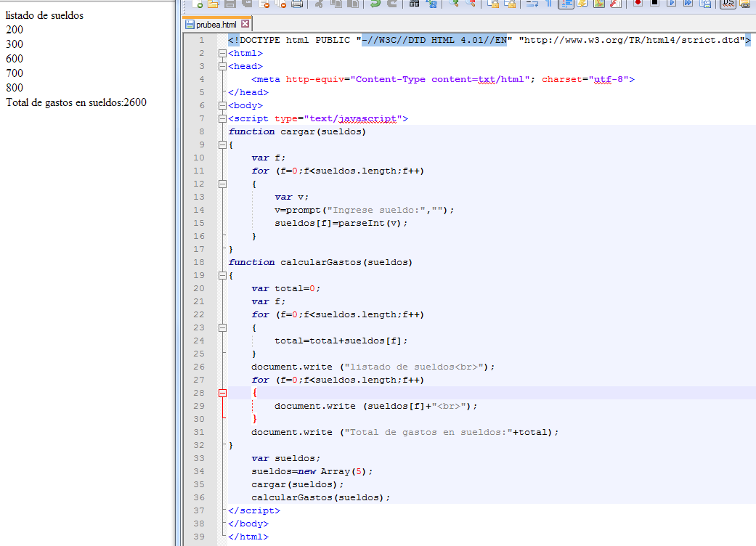Click "total=total+sueldos[f];" on line 24
The width and height of the screenshot is (756, 546).
[x=341, y=341]
